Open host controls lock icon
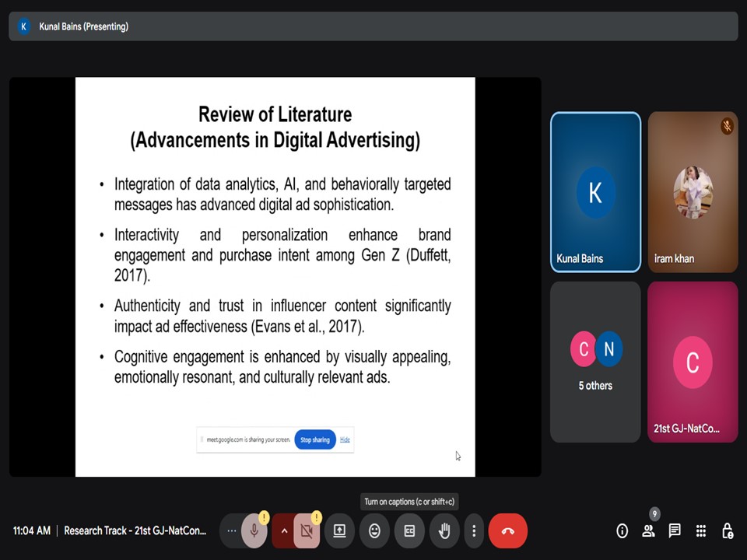This screenshot has height=560, width=747. click(x=728, y=530)
